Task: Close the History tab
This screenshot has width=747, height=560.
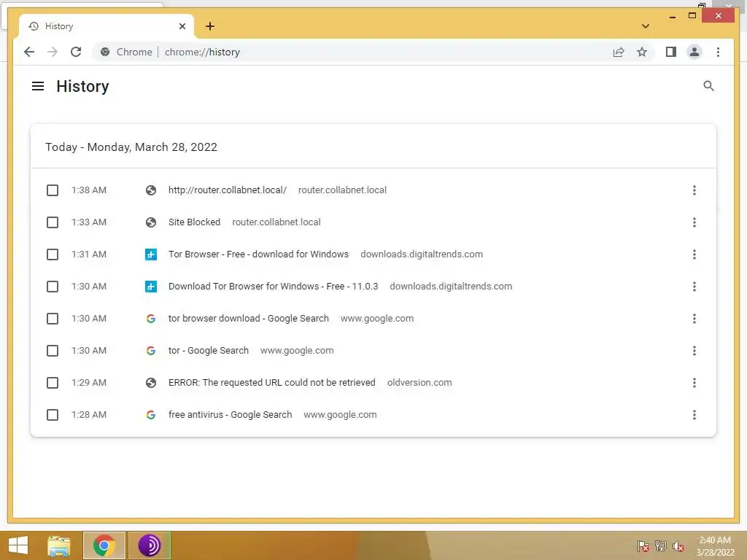Action: pos(182,26)
